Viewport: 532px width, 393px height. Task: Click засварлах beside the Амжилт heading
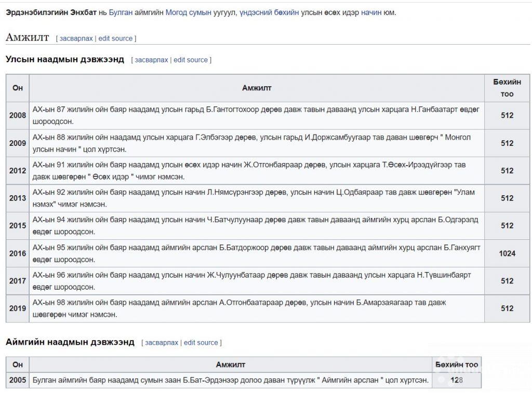coord(76,38)
